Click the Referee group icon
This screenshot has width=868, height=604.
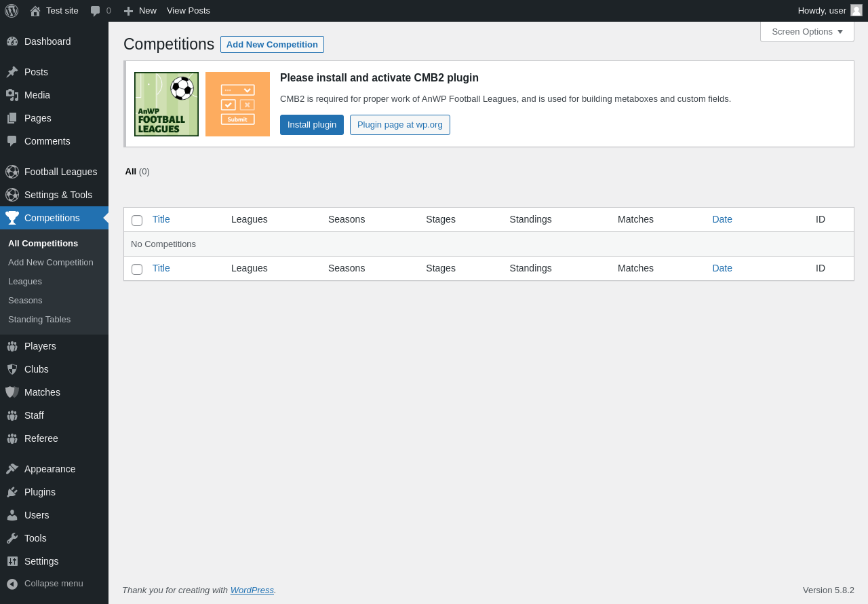click(x=12, y=438)
